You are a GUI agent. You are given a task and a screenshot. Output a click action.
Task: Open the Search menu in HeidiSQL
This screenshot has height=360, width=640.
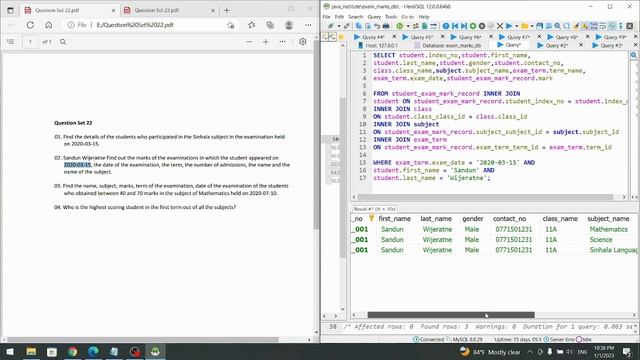click(356, 17)
